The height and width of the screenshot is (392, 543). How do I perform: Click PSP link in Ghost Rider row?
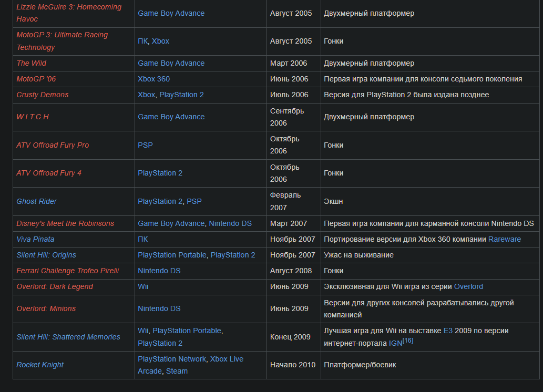pyautogui.click(x=194, y=201)
